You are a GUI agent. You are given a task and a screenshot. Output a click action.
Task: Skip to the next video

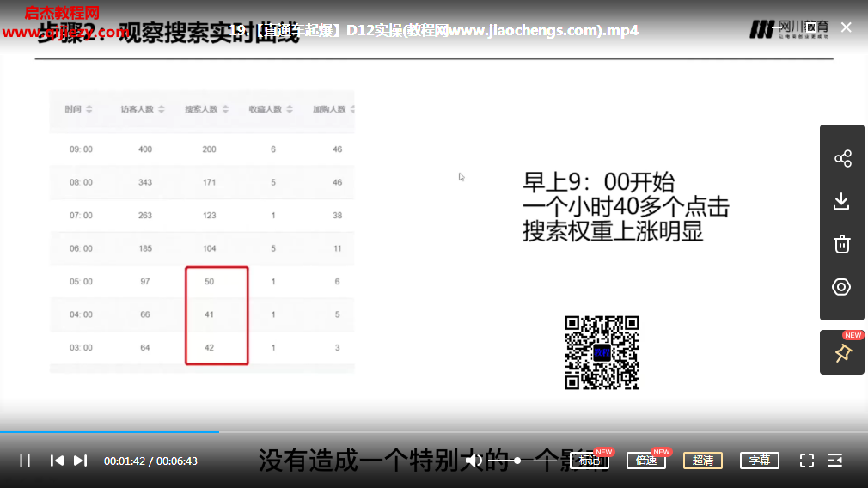click(x=81, y=461)
